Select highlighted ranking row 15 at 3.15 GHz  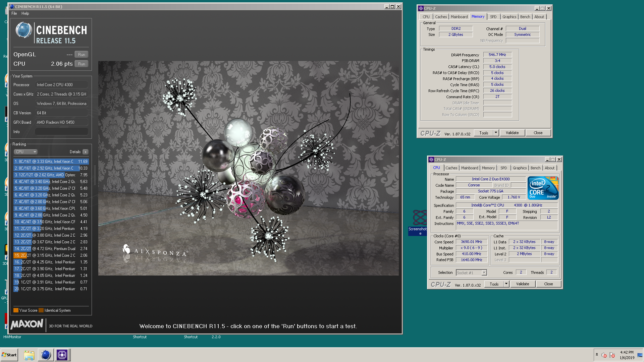(51, 255)
